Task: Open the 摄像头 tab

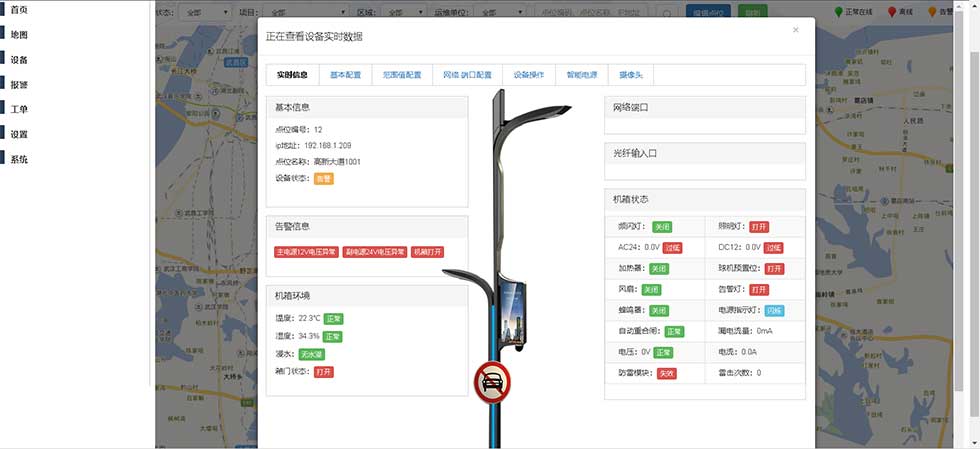Action: [631, 75]
